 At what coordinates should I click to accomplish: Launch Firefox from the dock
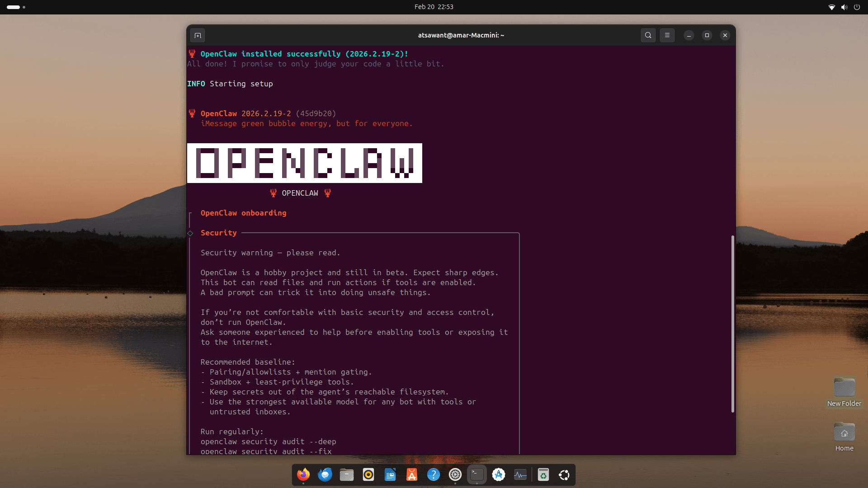coord(303,475)
